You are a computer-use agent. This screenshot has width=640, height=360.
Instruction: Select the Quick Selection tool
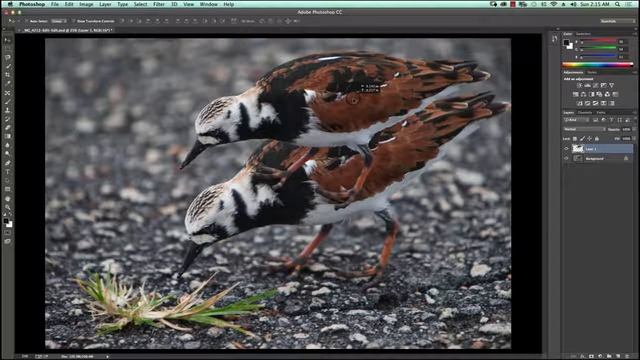point(7,66)
